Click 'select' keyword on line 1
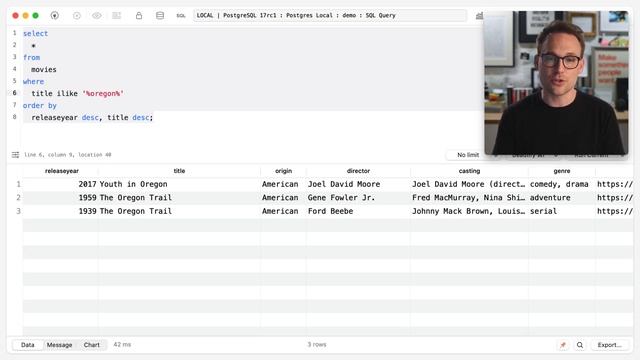The height and width of the screenshot is (360, 640). [36, 33]
